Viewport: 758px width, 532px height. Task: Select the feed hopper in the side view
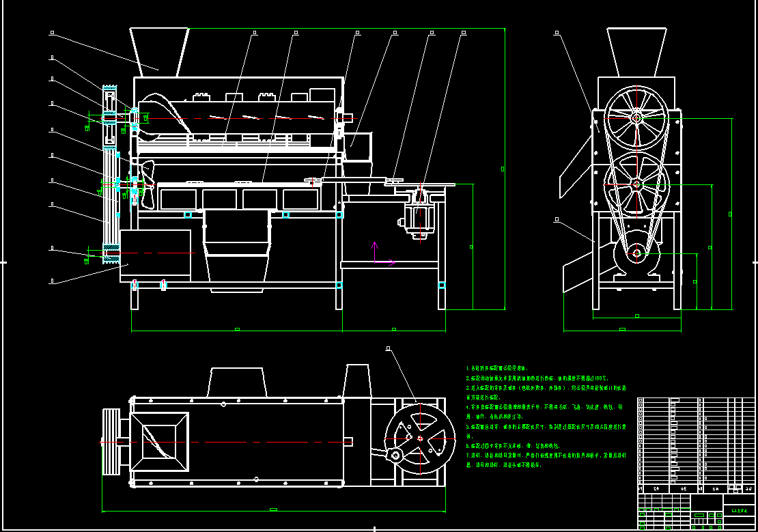[636, 52]
